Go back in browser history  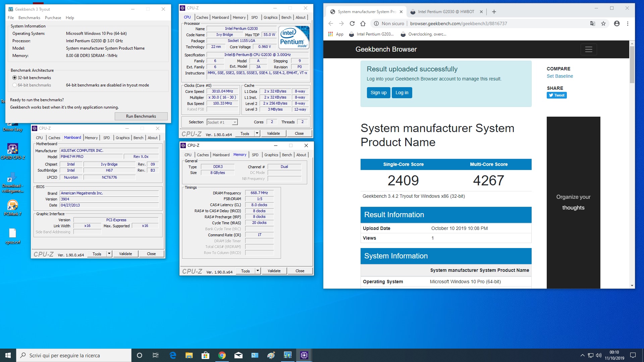tap(331, 23)
